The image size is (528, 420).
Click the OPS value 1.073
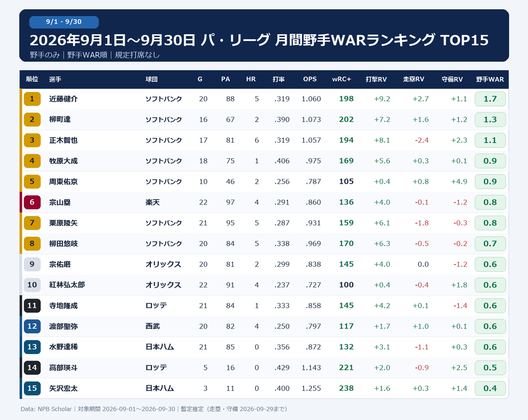[311, 120]
